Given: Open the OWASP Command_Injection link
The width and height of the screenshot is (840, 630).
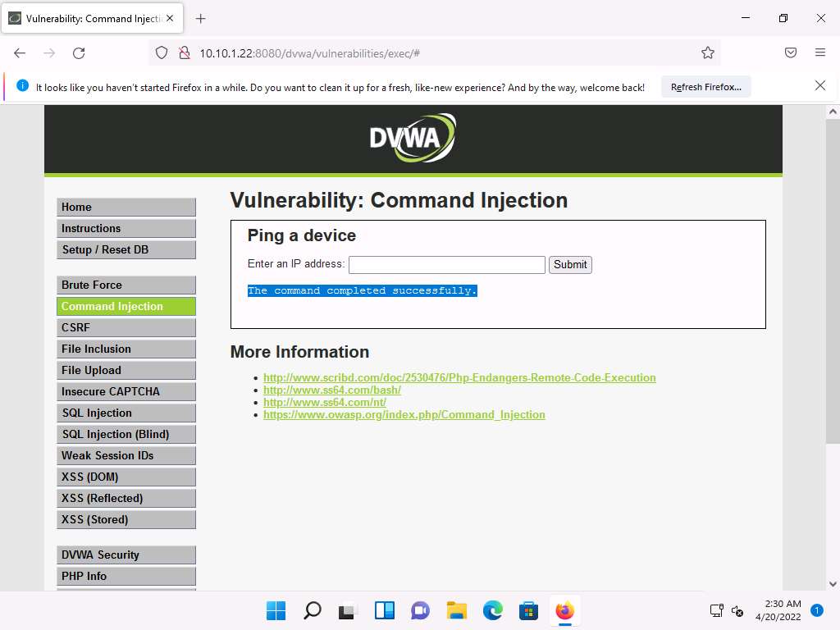Looking at the screenshot, I should (404, 414).
